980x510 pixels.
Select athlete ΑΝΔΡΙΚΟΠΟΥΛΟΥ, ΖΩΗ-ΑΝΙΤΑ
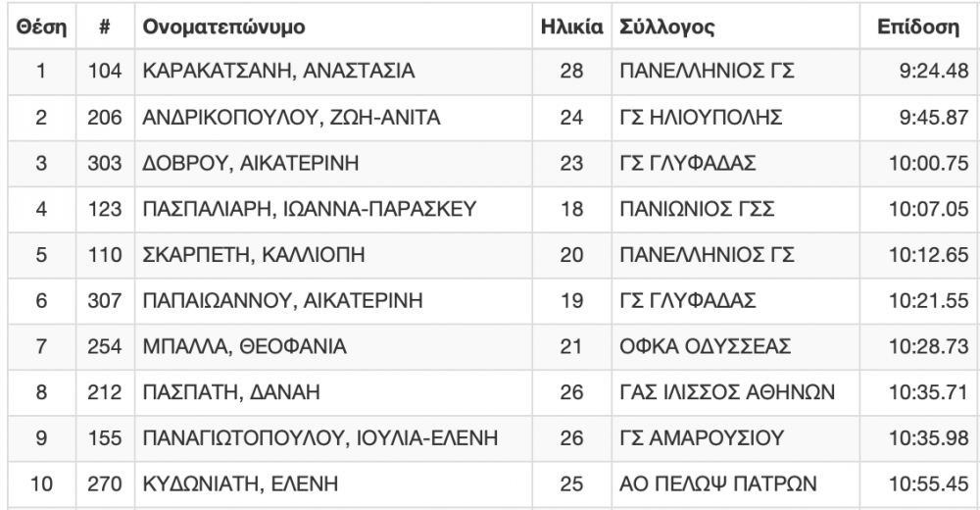point(291,118)
